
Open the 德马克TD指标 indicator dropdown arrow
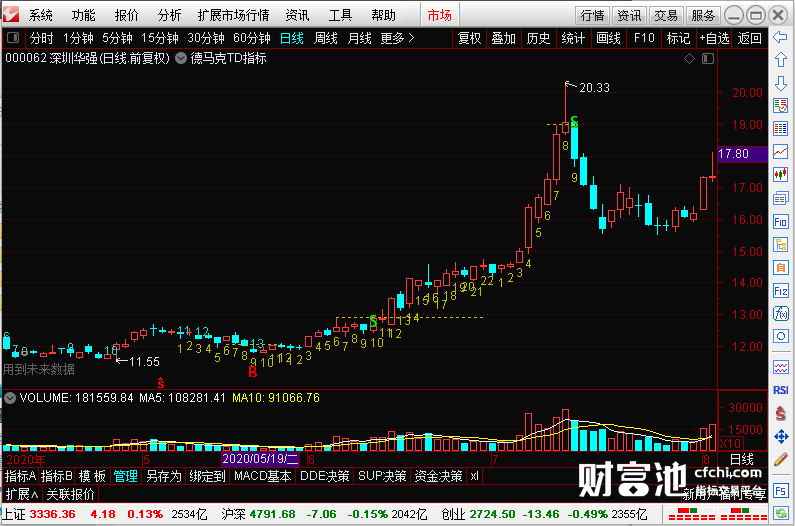(x=180, y=58)
